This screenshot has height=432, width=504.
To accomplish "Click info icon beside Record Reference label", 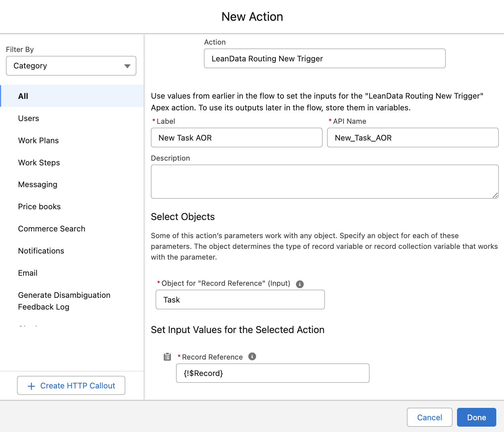I will 252,357.
